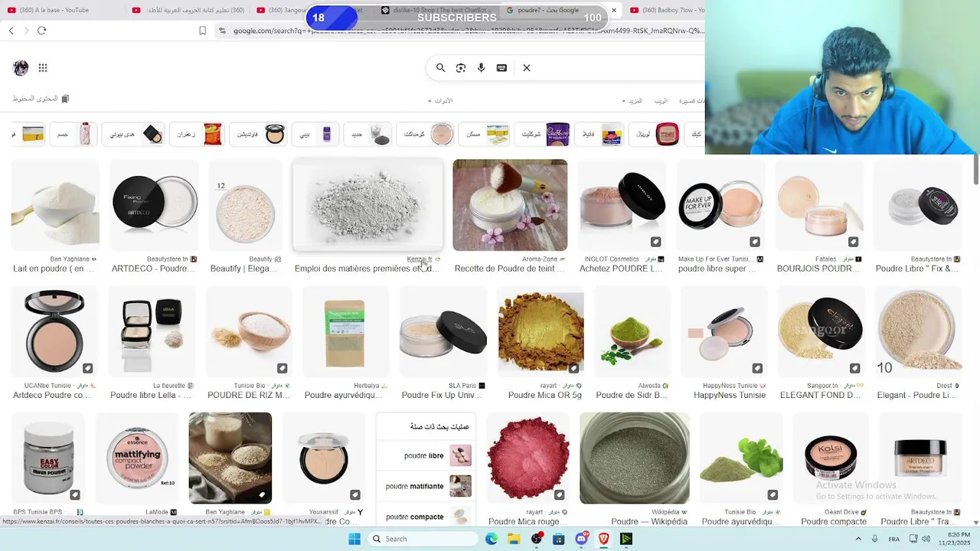The width and height of the screenshot is (980, 551).
Task: Open Brave browser from the taskbar
Action: pos(604,539)
